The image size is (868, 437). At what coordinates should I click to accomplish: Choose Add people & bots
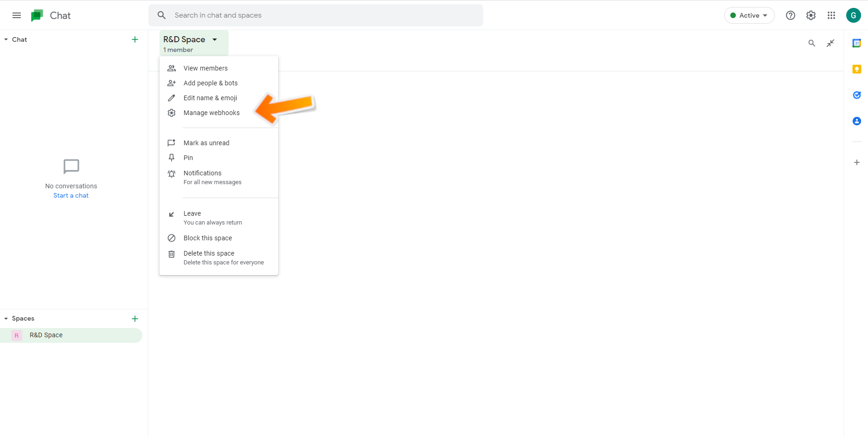211,83
